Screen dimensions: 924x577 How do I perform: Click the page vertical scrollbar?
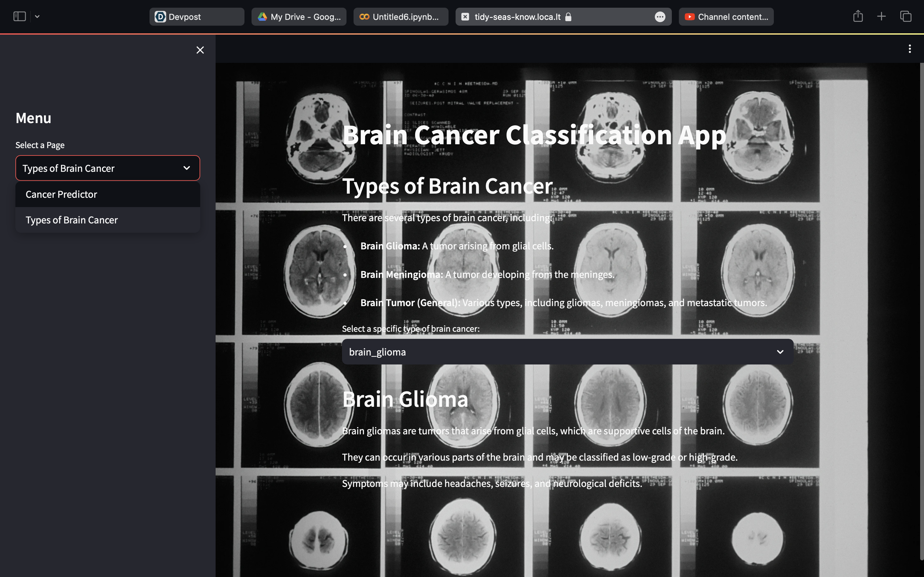921,305
